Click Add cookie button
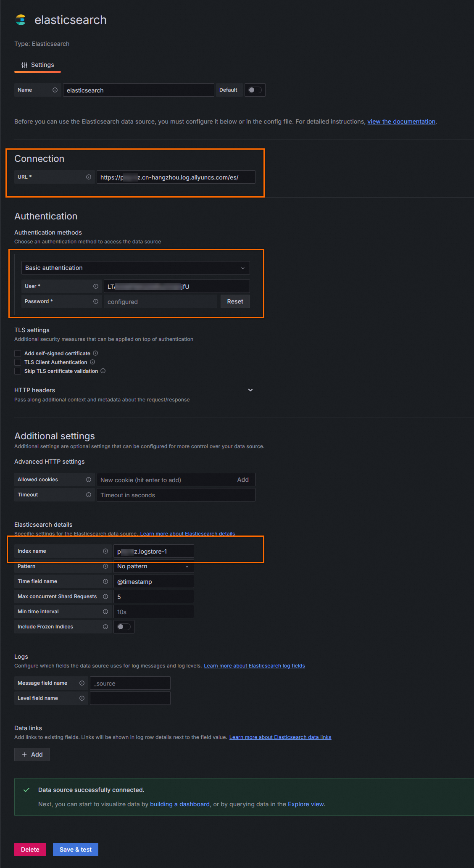Viewport: 474px width, 868px height. click(x=243, y=480)
